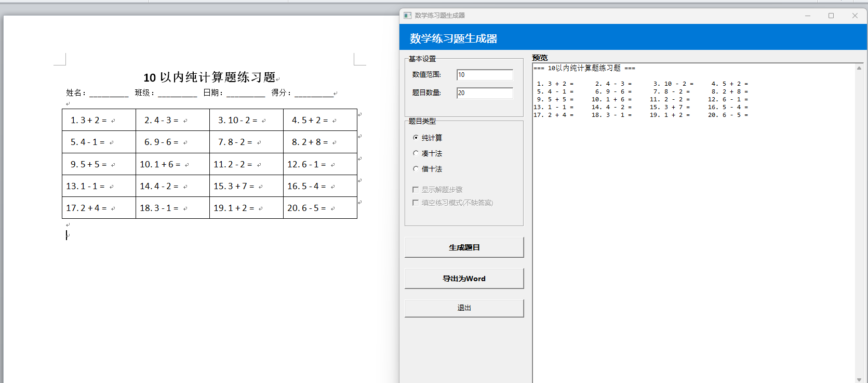Viewport: 868px width, 383px height.
Task: Click the table cell '2. 4 - 3 ='
Action: click(x=172, y=120)
